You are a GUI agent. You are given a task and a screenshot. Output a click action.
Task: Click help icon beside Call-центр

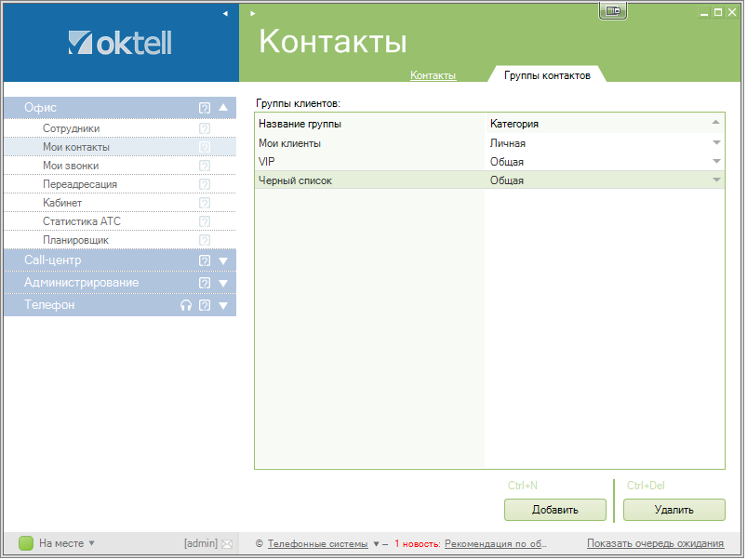(205, 260)
